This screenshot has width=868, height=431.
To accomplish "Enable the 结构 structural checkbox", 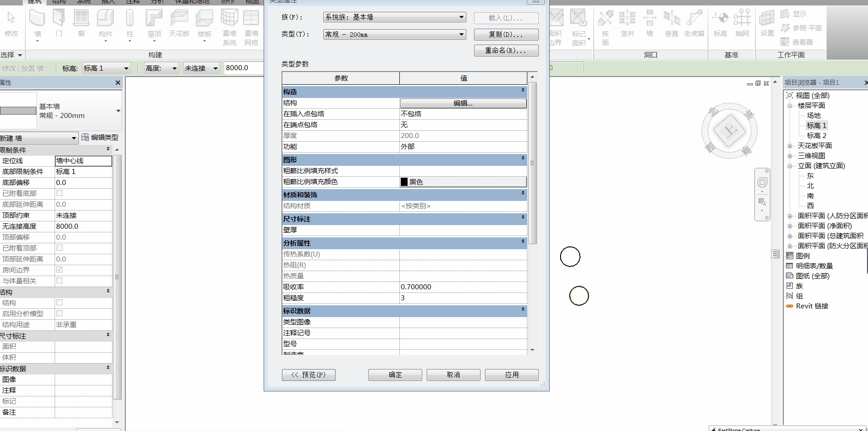I will point(59,303).
